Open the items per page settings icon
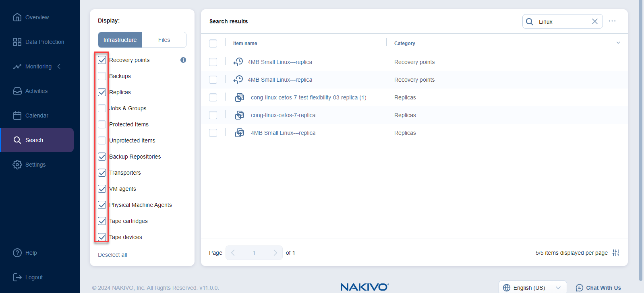Screen dimensions: 644x293 tap(616, 253)
